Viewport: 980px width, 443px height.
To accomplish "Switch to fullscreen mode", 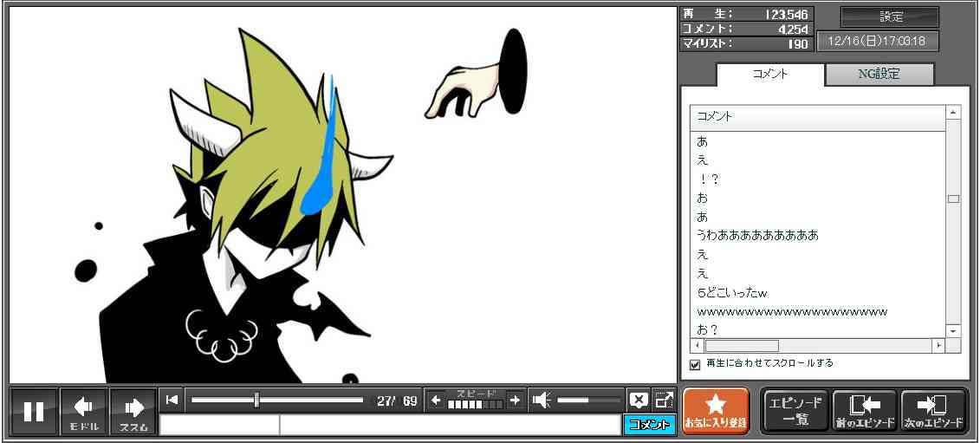I will (664, 400).
